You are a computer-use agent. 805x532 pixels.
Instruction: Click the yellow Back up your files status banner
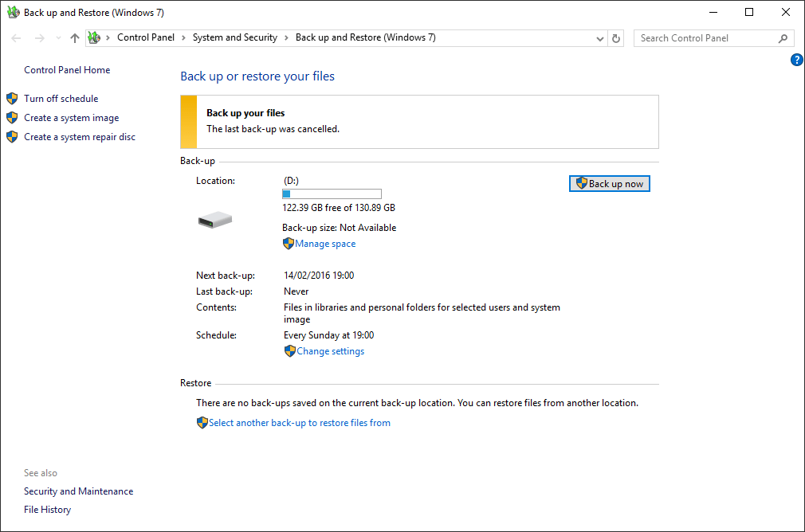[419, 122]
